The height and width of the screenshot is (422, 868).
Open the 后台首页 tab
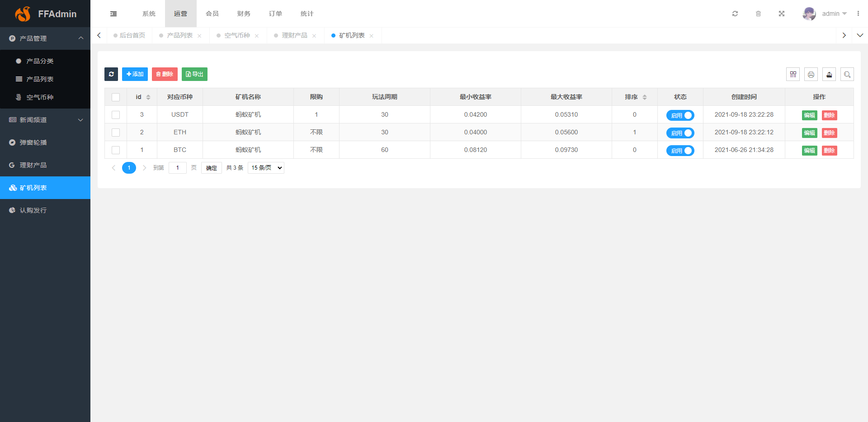(129, 35)
